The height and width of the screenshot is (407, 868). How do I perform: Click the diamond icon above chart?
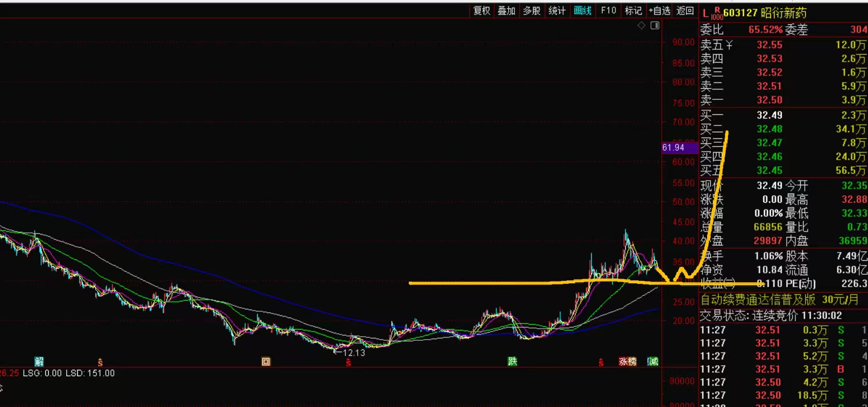642,26
